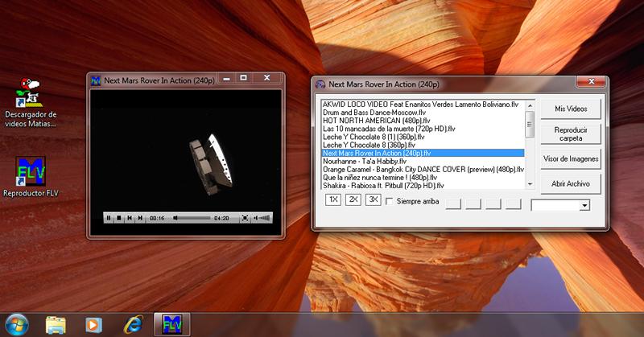Enable the Siempre arriba checkbox

(x=390, y=201)
